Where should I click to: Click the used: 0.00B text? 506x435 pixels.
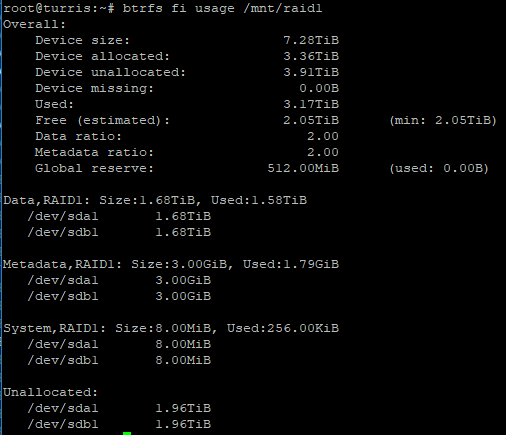[439, 168]
